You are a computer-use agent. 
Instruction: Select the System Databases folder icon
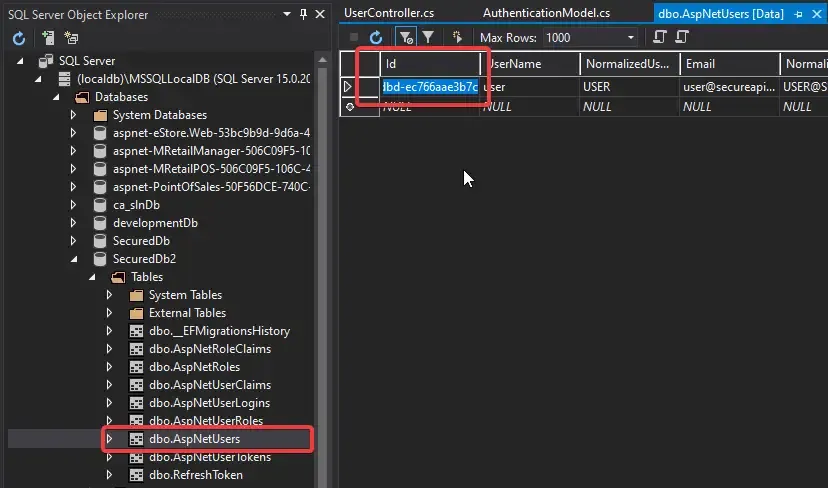coord(100,115)
